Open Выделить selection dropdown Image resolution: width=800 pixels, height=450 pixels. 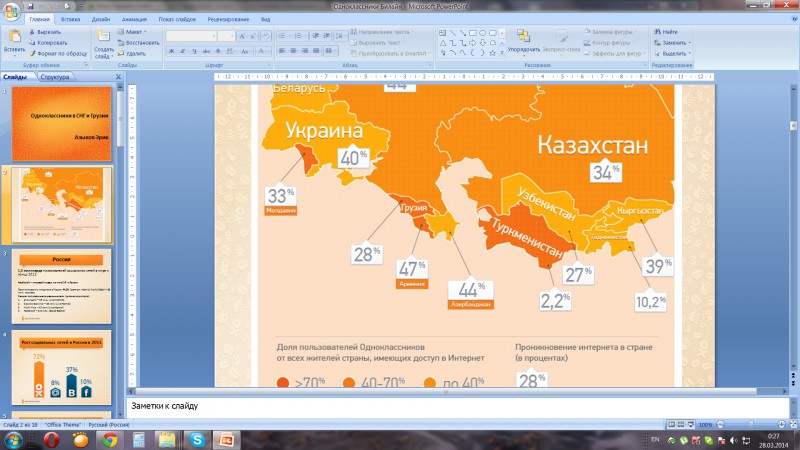(x=673, y=53)
